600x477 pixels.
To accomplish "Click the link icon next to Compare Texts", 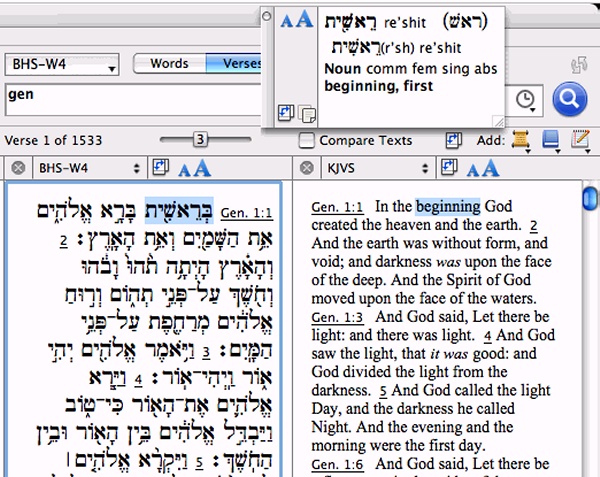I will [454, 140].
